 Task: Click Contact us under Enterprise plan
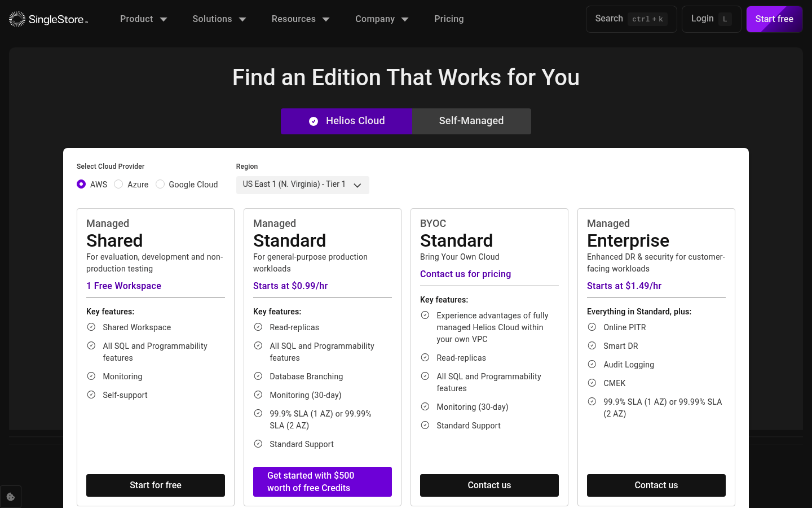[x=656, y=485]
